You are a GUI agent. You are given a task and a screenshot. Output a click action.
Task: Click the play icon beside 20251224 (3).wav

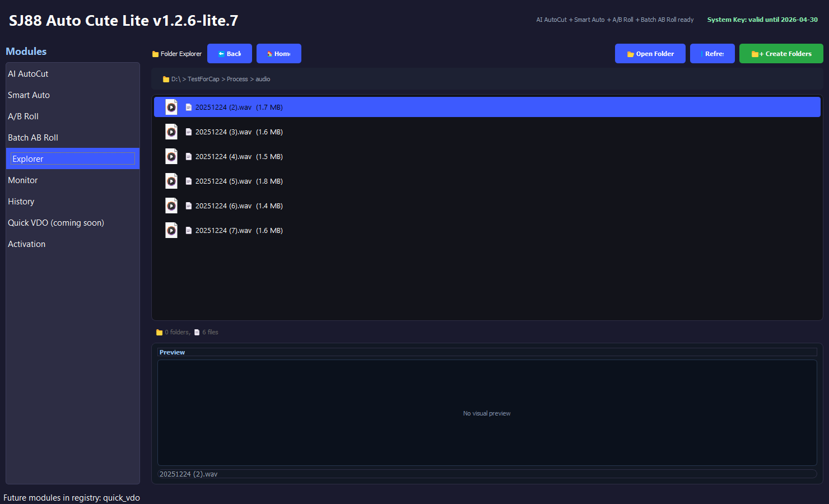[x=171, y=132]
